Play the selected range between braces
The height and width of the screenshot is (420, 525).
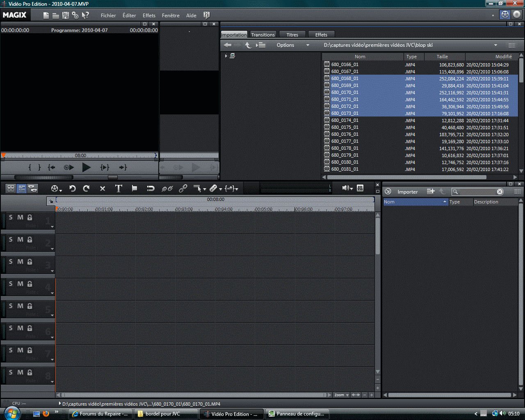point(105,167)
